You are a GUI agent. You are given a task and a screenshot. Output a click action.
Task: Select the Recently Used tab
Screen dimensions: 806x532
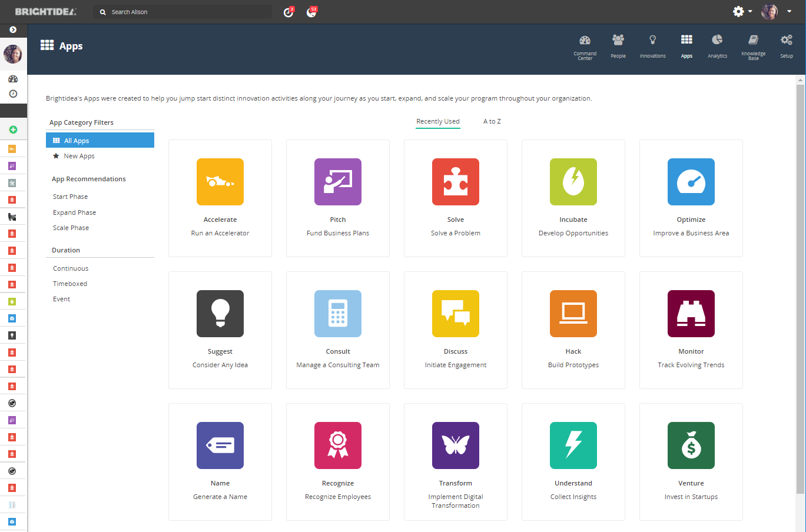pyautogui.click(x=437, y=121)
